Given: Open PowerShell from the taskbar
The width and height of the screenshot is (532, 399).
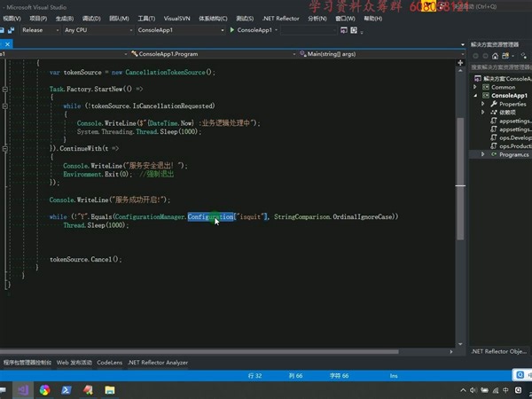Looking at the screenshot, I should [66, 390].
